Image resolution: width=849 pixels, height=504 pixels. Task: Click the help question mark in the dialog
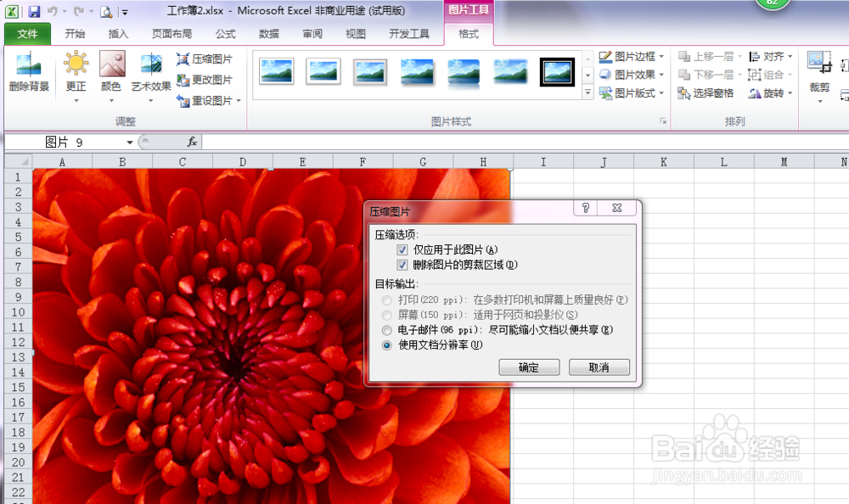585,208
